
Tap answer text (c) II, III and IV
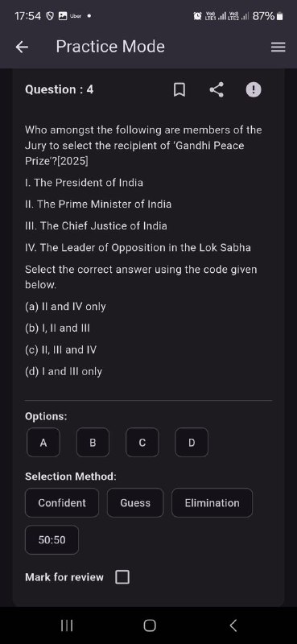(61, 350)
